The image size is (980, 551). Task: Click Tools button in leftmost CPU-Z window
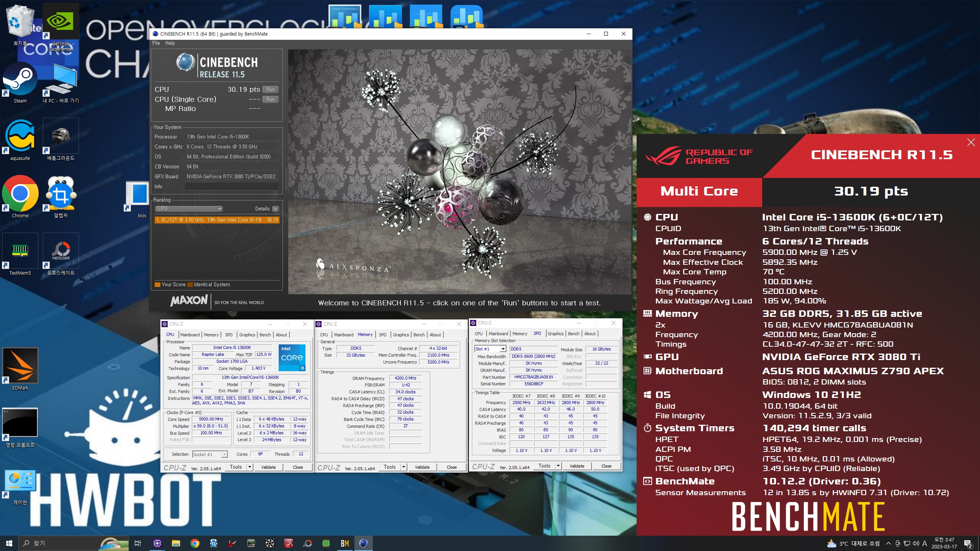[236, 467]
